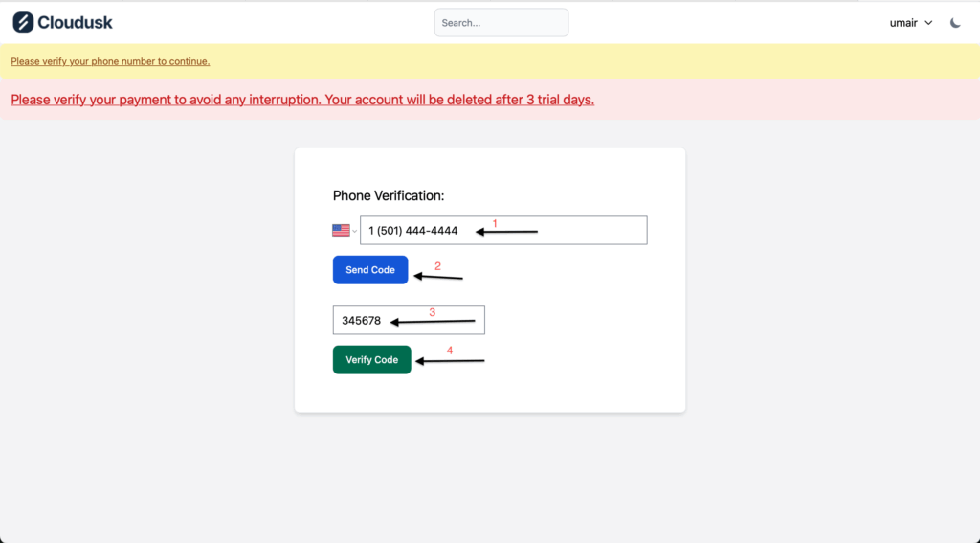This screenshot has height=543, width=980.
Task: Click the arrow pointing at Send Code
Action: (x=438, y=278)
